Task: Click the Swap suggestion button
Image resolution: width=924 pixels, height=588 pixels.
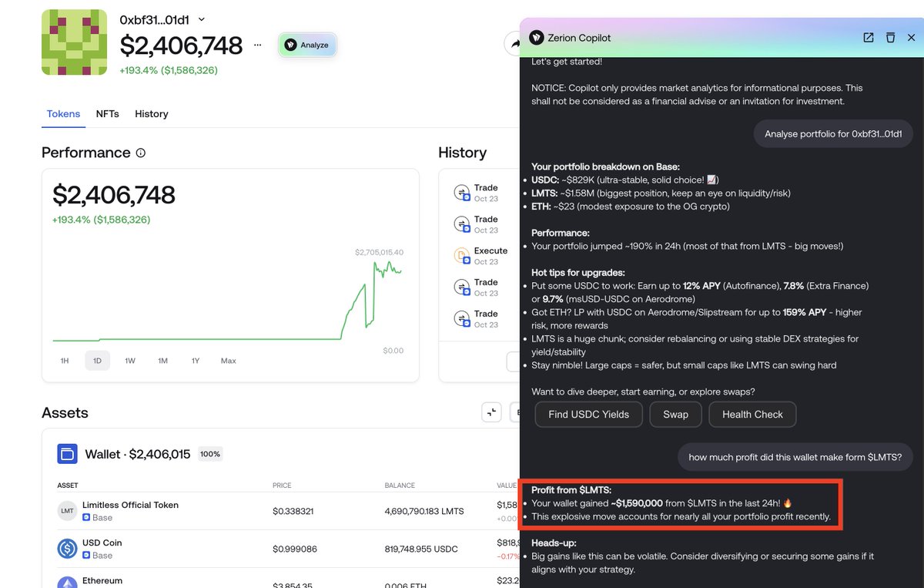Action: point(675,414)
